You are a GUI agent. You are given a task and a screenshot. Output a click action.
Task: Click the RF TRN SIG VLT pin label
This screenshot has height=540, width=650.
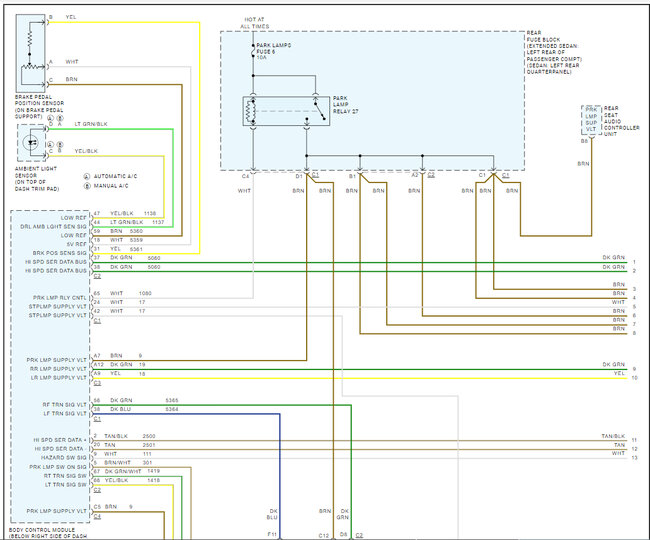click(x=64, y=401)
